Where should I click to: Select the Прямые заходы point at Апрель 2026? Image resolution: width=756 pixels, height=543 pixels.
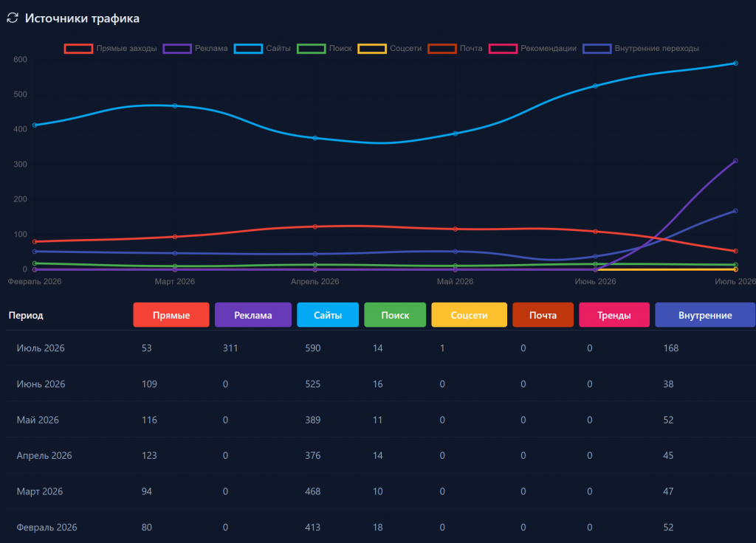[x=315, y=226]
